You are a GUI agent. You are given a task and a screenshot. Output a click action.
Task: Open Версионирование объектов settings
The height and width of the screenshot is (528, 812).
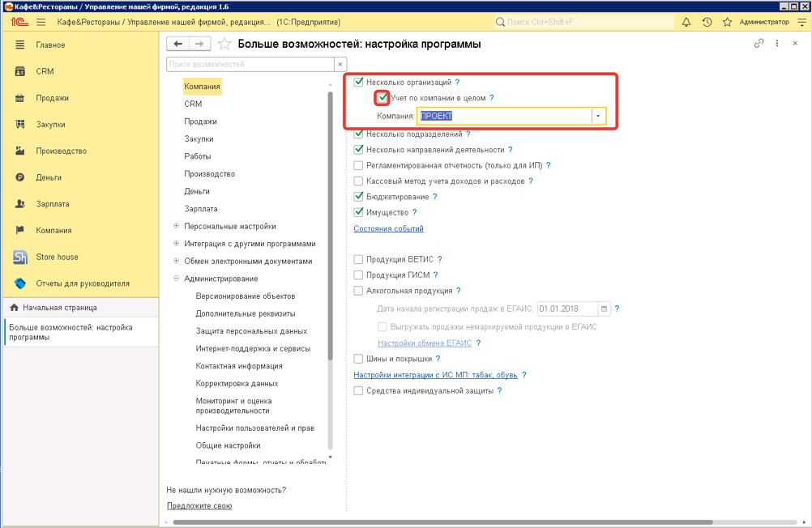pyautogui.click(x=246, y=296)
